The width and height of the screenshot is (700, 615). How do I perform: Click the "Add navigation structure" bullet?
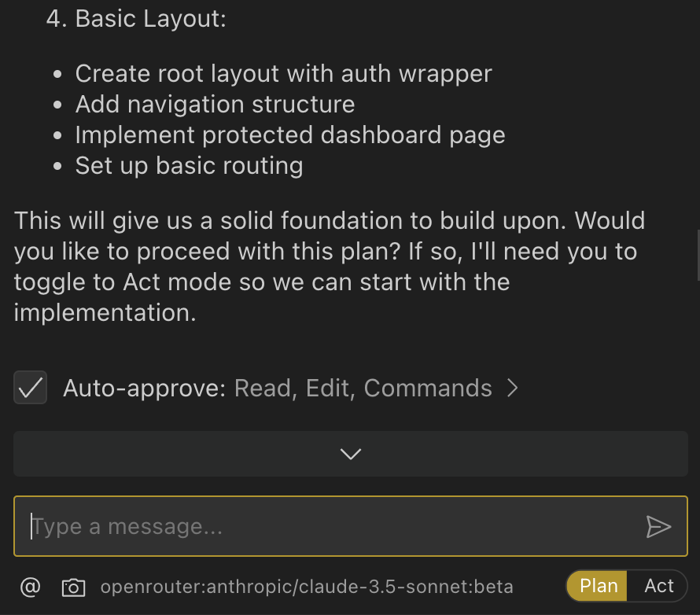point(215,105)
